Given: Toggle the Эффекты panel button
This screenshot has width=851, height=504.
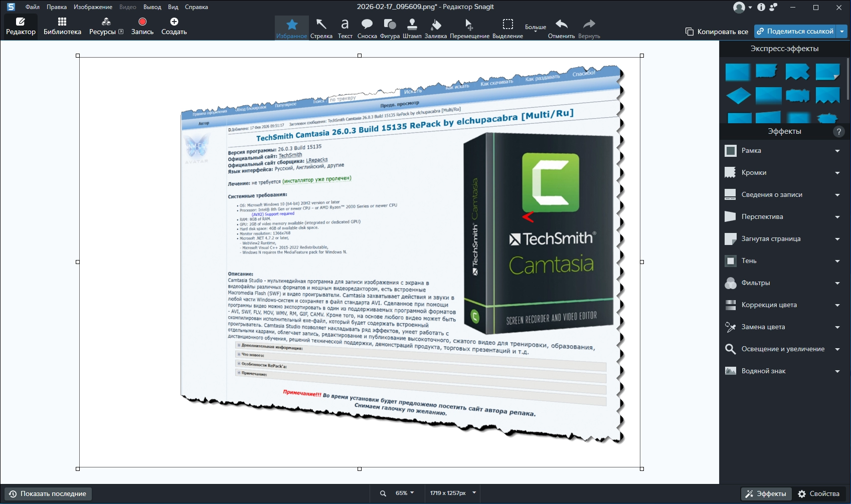Looking at the screenshot, I should click(766, 493).
